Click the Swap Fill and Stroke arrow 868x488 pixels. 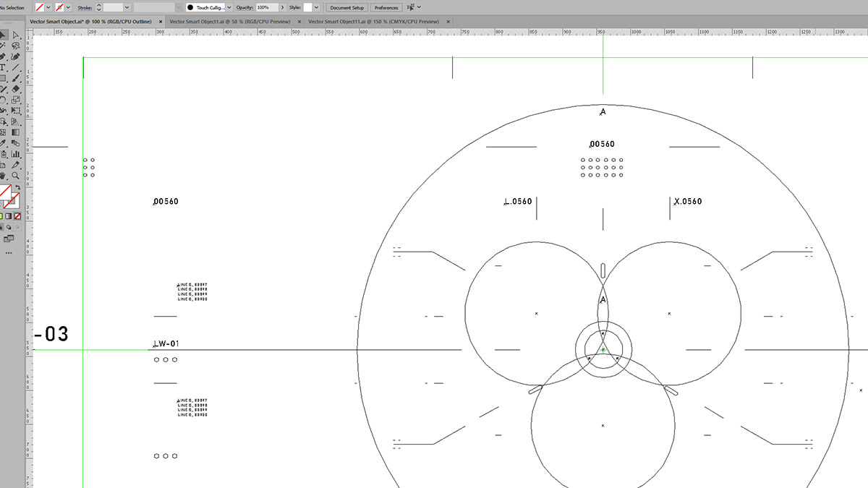(18, 188)
